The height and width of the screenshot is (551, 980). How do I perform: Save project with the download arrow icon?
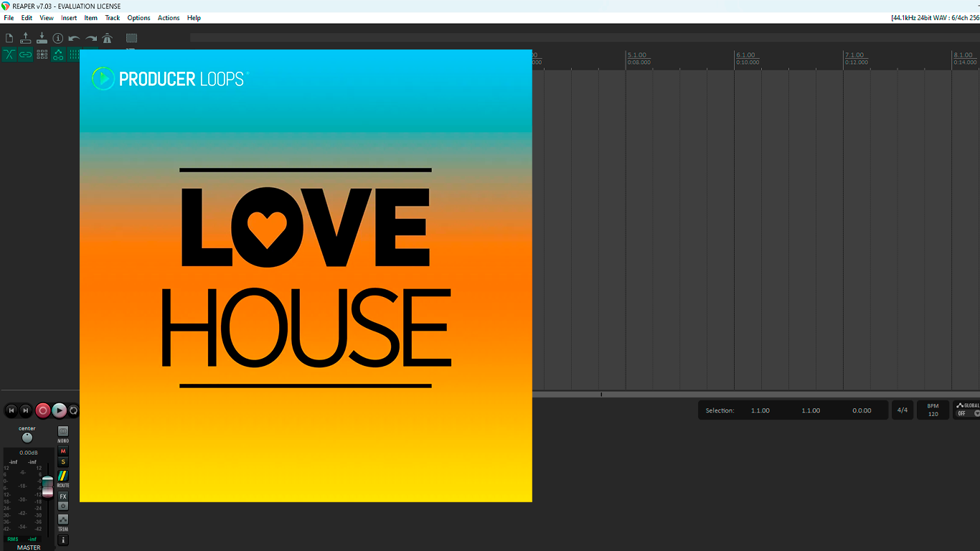coord(42,38)
